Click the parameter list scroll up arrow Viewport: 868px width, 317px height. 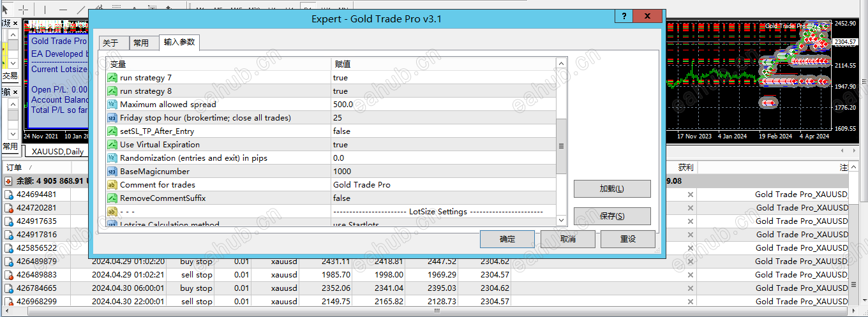[561, 63]
